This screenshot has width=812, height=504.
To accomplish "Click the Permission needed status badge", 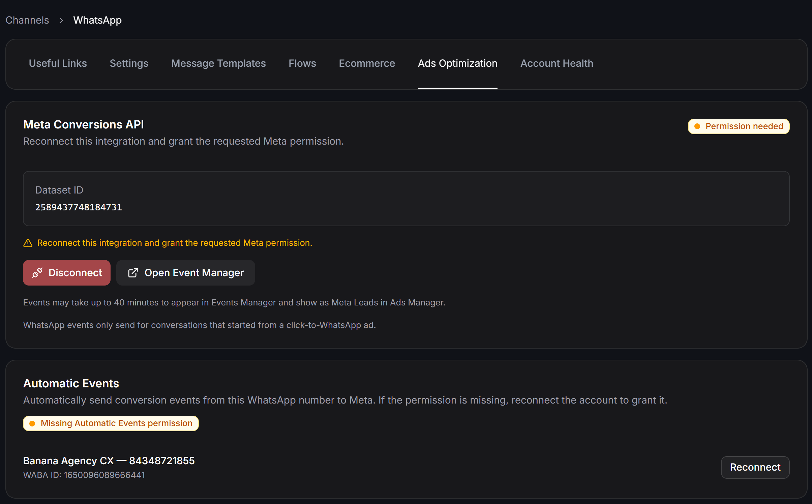I will 739,126.
